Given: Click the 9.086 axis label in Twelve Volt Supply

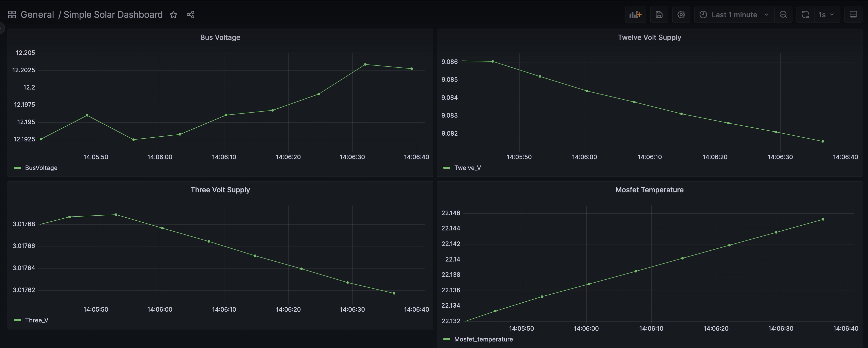Looking at the screenshot, I should click(450, 62).
